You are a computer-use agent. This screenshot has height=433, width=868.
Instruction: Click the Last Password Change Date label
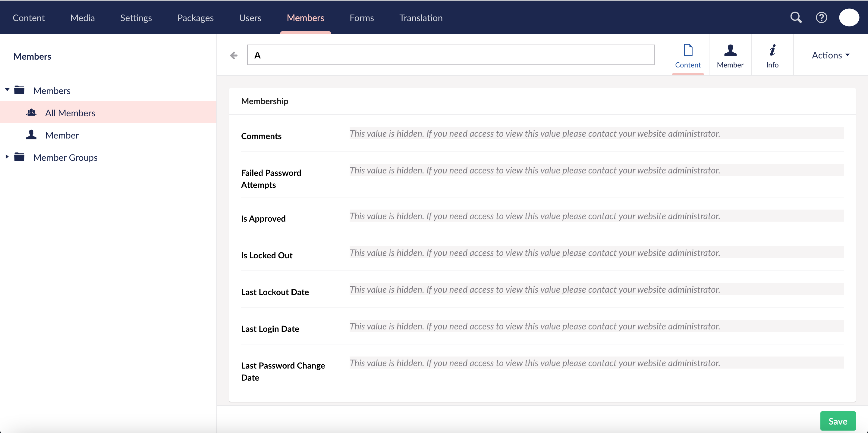(283, 371)
